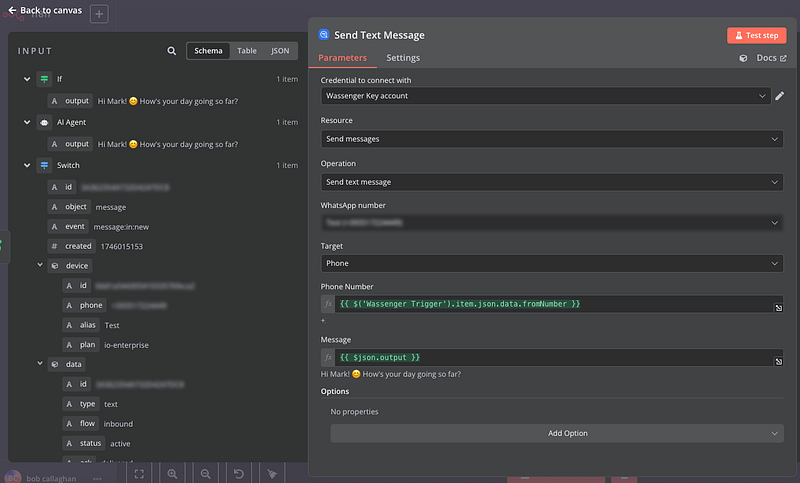The height and width of the screenshot is (483, 800).
Task: Expand the Add Option dropdown
Action: (x=557, y=433)
